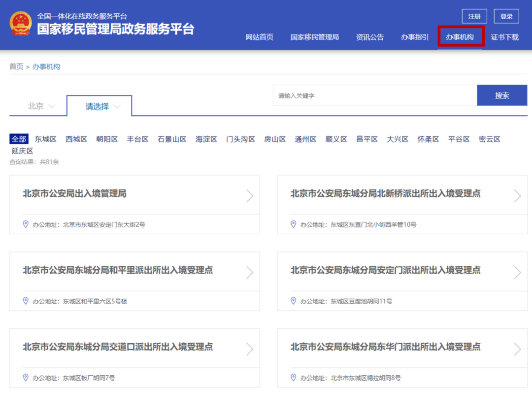Click 国家移民管理局政务服务平台 site title
This screenshot has width=532, height=394.
(116, 29)
